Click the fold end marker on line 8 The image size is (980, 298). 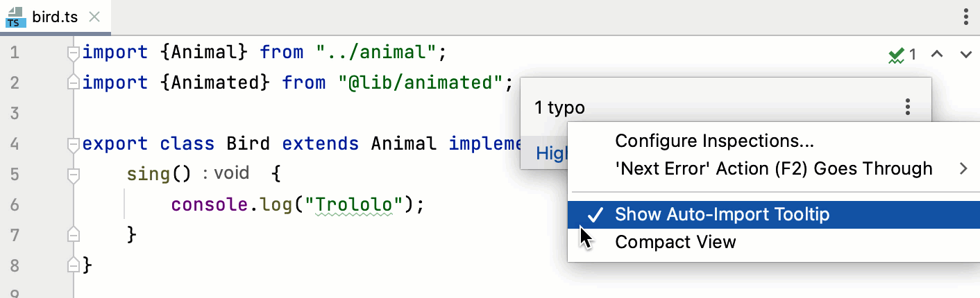pyautogui.click(x=73, y=264)
